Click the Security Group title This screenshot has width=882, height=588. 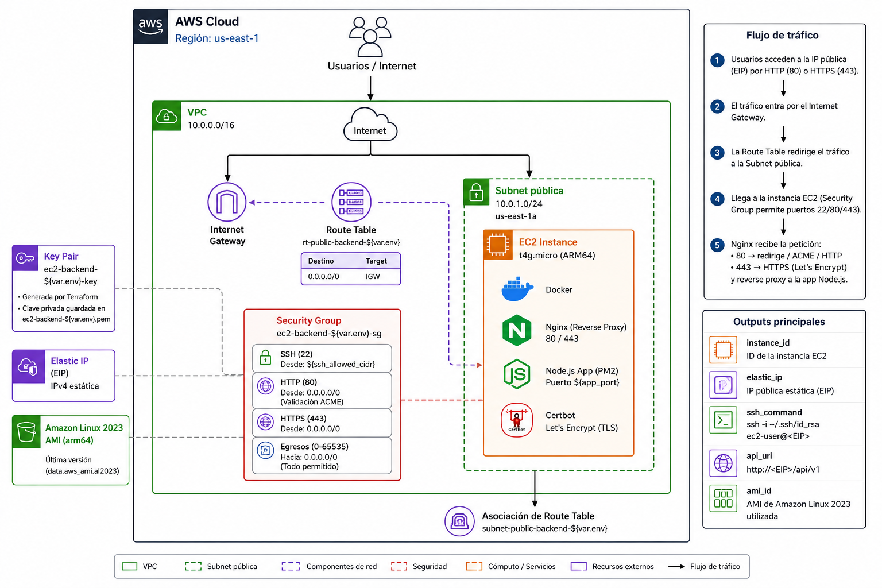pos(309,320)
